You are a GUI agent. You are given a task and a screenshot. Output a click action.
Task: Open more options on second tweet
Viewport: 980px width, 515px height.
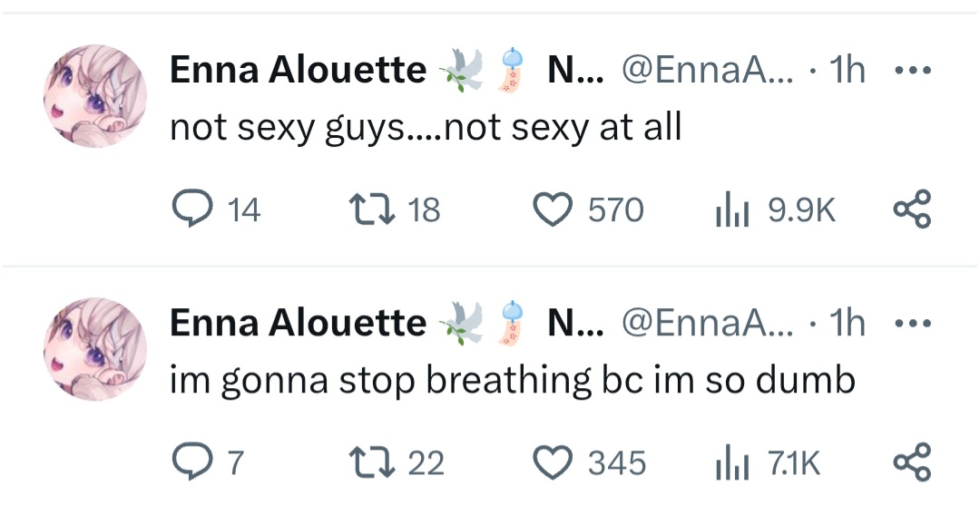click(x=912, y=324)
